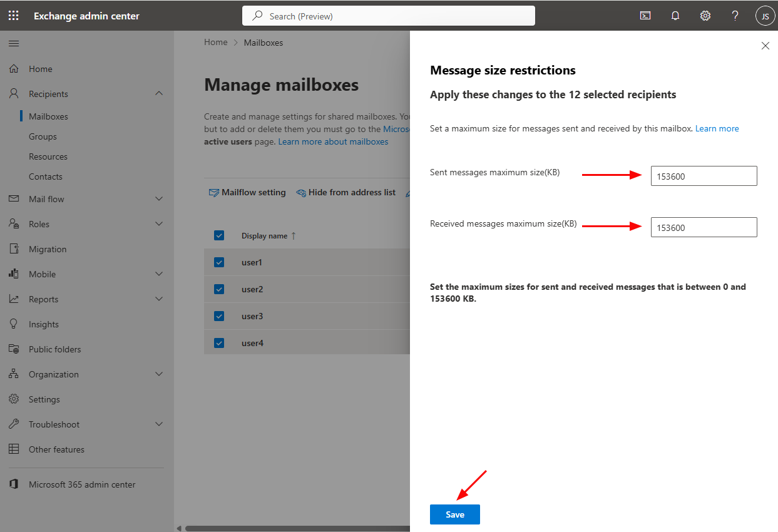The height and width of the screenshot is (532, 778).
Task: Collapse navigation with hamburger icon
Action: click(x=14, y=43)
